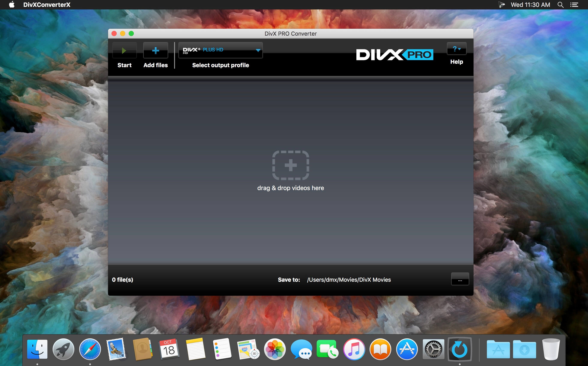The image size is (588, 366).
Task: Click the Save to path field
Action: click(x=348, y=280)
